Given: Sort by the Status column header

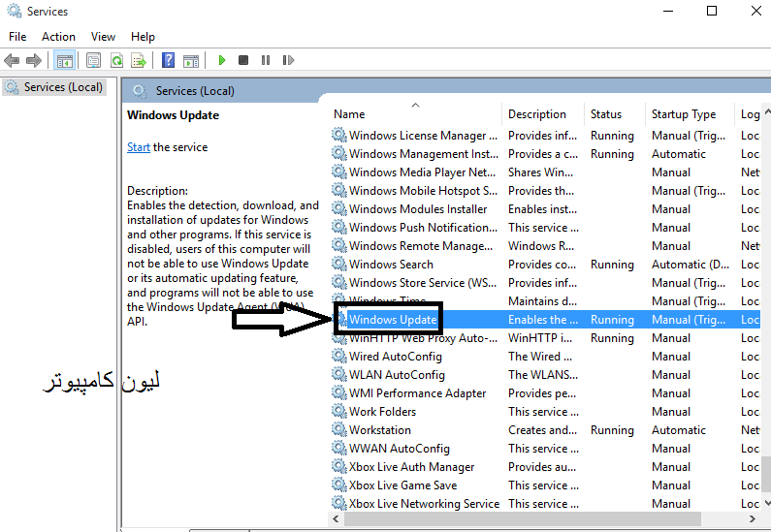Looking at the screenshot, I should coord(606,114).
